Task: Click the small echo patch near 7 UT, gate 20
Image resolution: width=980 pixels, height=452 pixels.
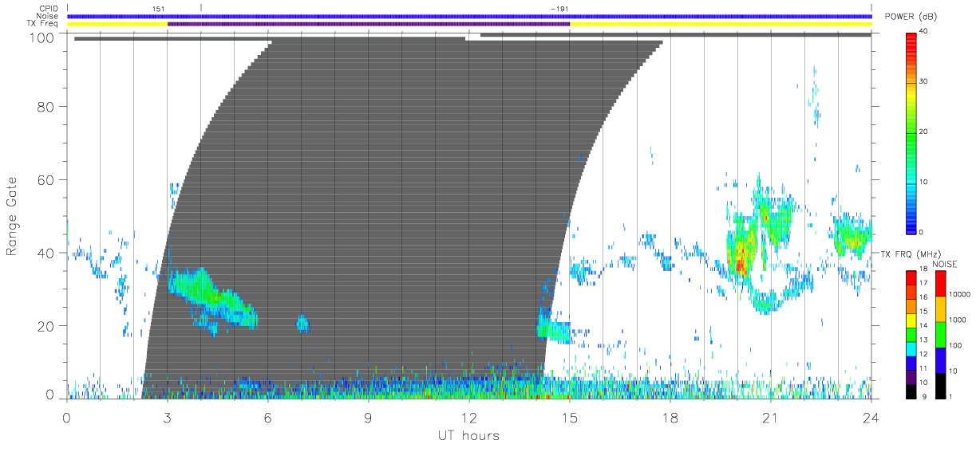Action: click(302, 323)
